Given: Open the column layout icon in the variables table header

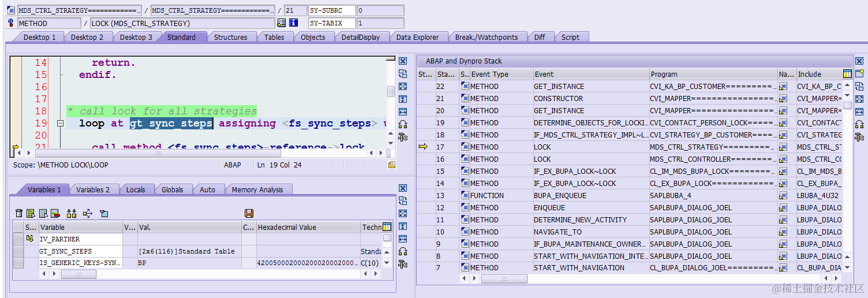Looking at the screenshot, I should (387, 227).
